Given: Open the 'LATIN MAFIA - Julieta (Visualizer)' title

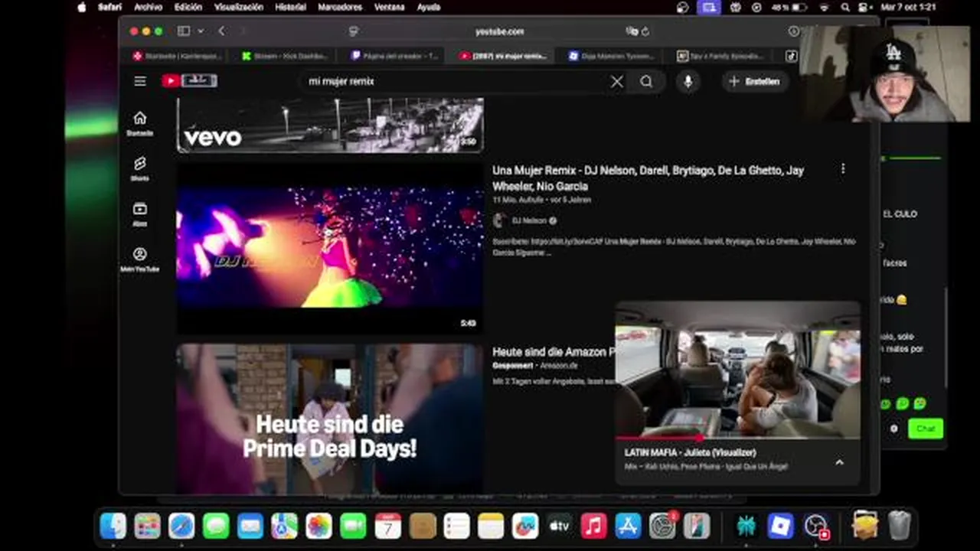Looking at the screenshot, I should pos(690,452).
